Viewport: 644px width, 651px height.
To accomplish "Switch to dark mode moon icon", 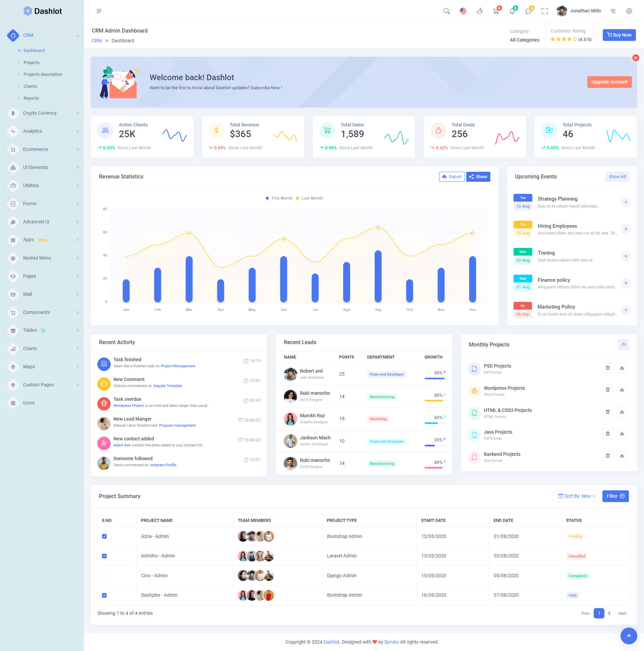I will pos(480,11).
